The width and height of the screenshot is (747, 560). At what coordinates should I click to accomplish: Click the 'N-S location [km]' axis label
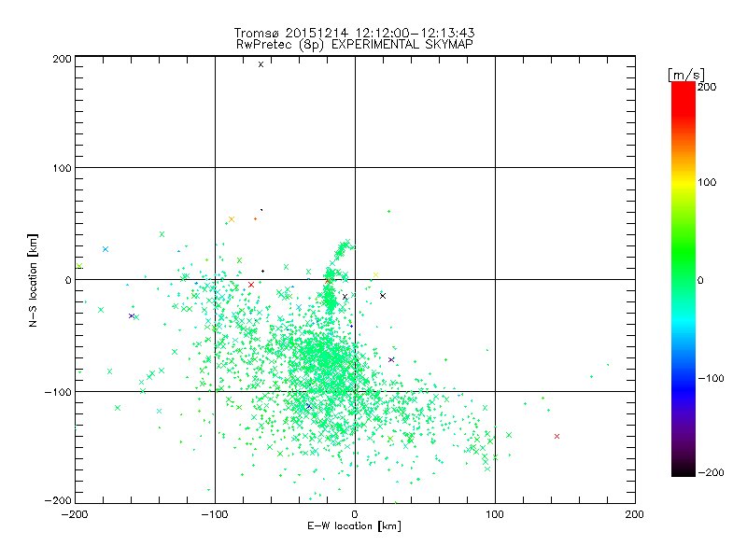pyautogui.click(x=33, y=280)
